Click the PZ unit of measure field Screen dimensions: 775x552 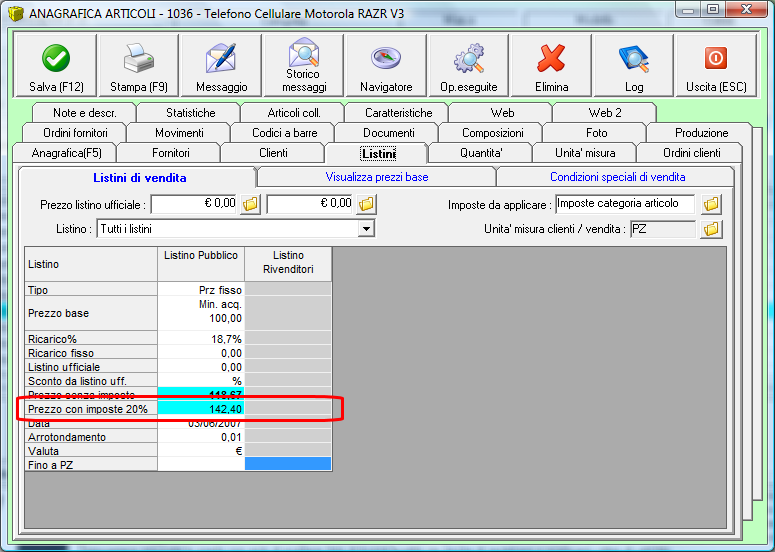(663, 229)
